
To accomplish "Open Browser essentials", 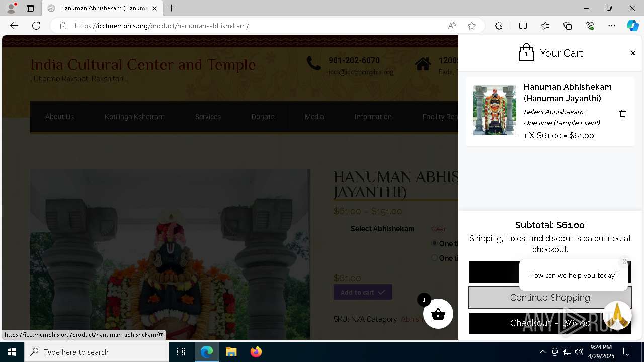I will (x=590, y=26).
